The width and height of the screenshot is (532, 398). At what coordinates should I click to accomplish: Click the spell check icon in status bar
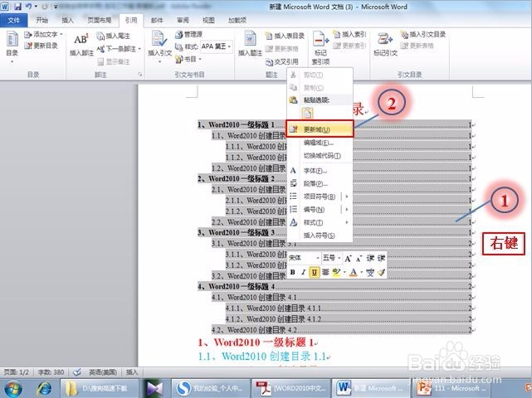pos(77,372)
